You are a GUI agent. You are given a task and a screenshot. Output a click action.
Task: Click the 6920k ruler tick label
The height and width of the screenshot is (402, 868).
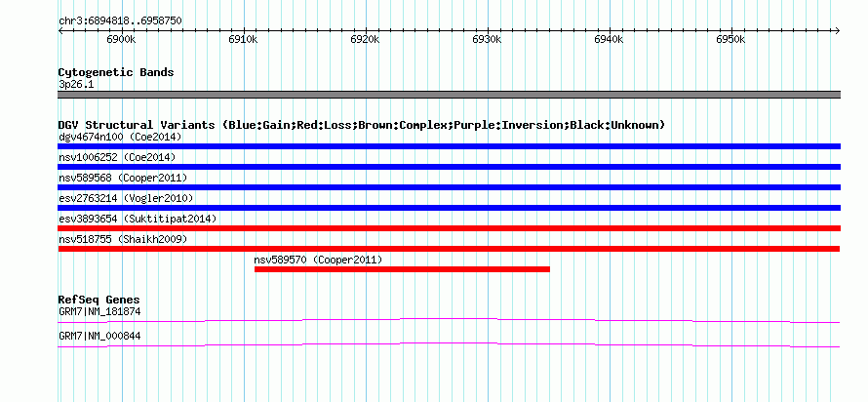click(x=366, y=39)
